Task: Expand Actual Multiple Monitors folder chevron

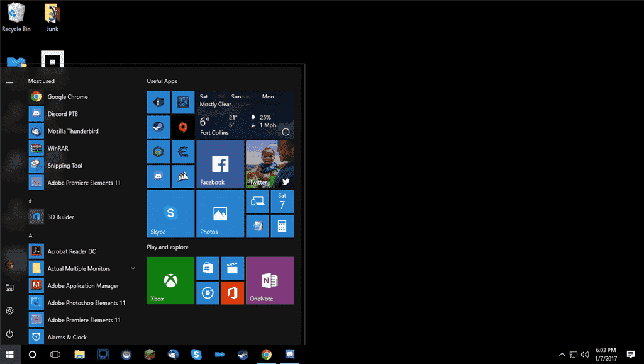Action: (133, 268)
